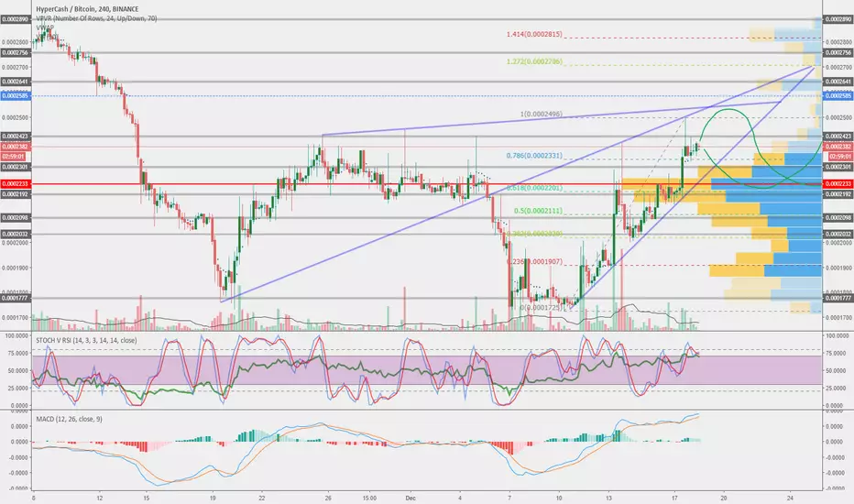Click the 0.0002890 level tag on the left scale
This screenshot has height=504, width=854.
point(16,19)
